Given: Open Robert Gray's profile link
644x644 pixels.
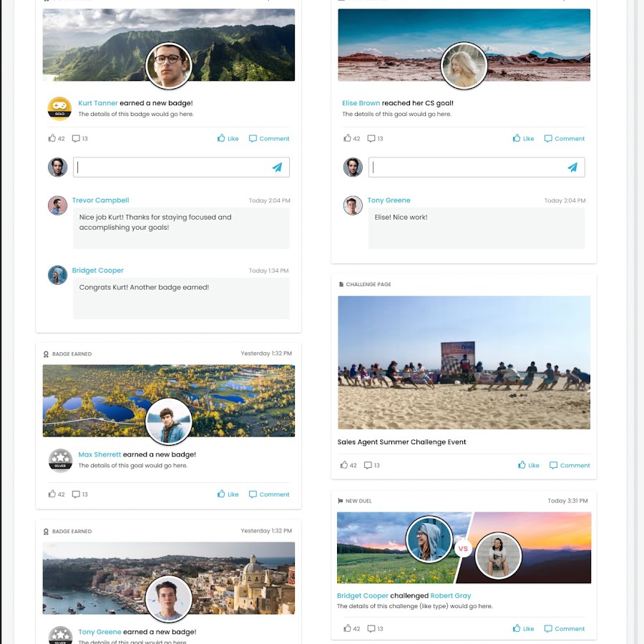Looking at the screenshot, I should [x=451, y=595].
